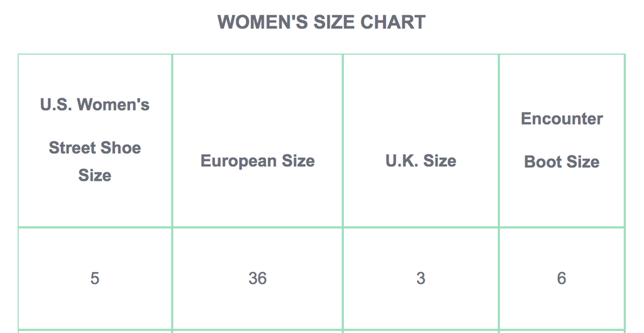The image size is (644, 333).
Task: Click the word CHART in the title
Action: tap(393, 22)
